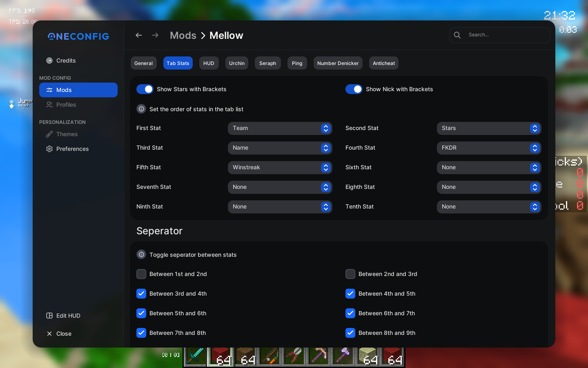Open the Fifth Stat Winstreak dropdown
The image size is (588, 368).
(280, 168)
